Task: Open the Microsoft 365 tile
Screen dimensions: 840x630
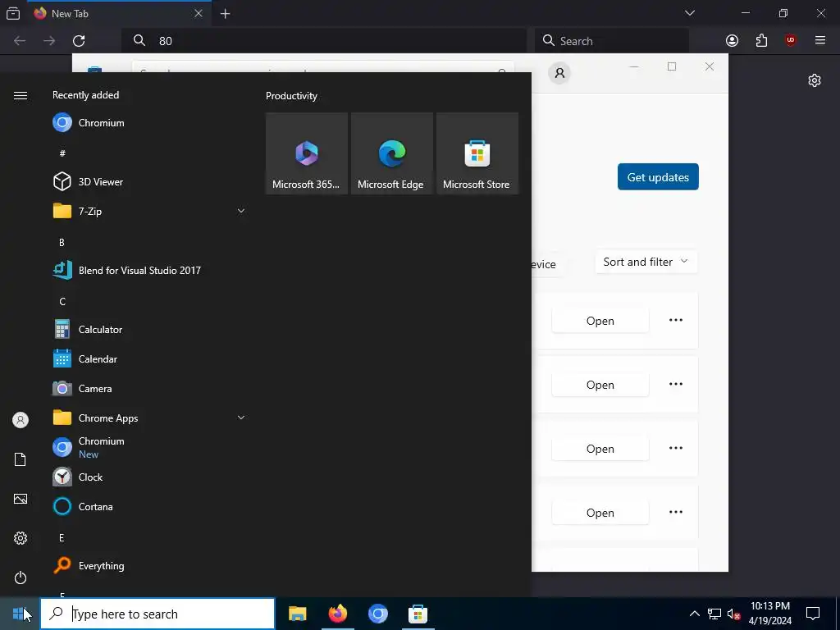Action: (x=307, y=153)
